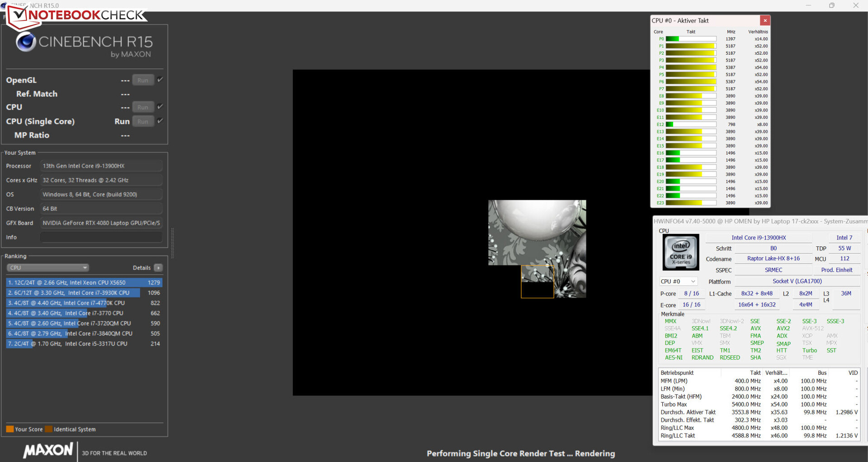Click the Cores x GHz field

(x=101, y=180)
